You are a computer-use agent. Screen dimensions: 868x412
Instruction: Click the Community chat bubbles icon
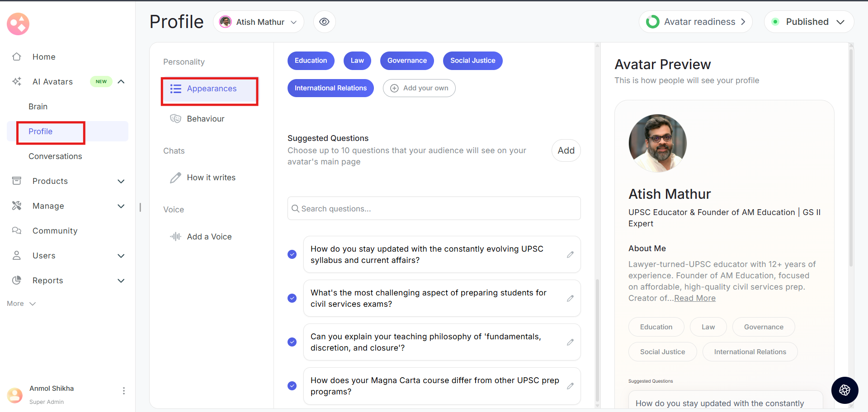(x=17, y=231)
